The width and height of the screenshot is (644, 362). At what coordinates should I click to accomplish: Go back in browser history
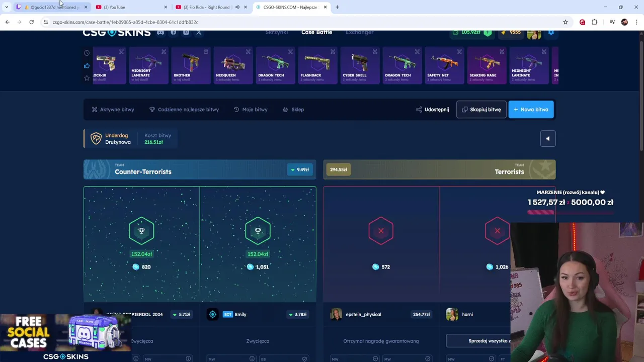tap(8, 22)
